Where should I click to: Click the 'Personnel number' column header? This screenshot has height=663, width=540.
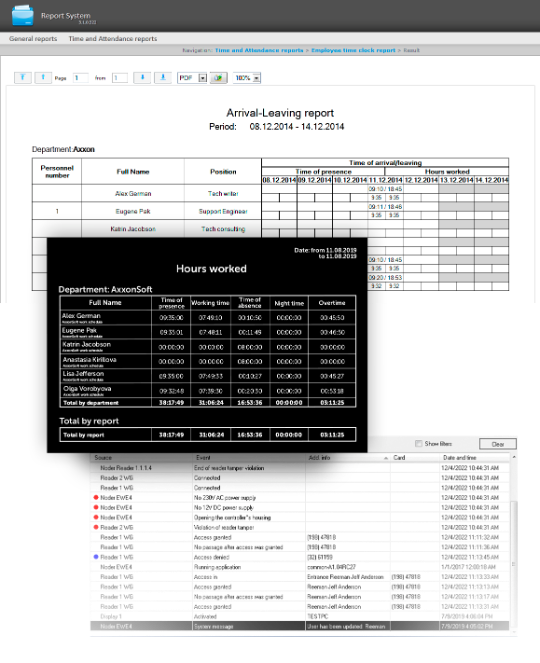coord(57,171)
